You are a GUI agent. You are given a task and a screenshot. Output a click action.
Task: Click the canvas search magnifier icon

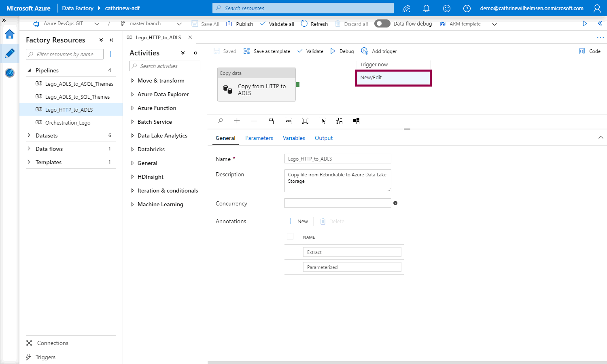(220, 121)
